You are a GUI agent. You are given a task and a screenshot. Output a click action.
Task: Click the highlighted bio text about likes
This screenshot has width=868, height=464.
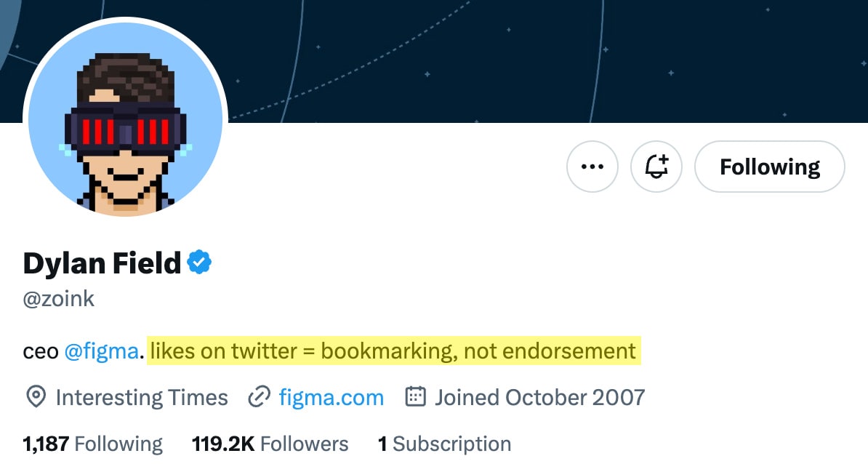pos(393,351)
